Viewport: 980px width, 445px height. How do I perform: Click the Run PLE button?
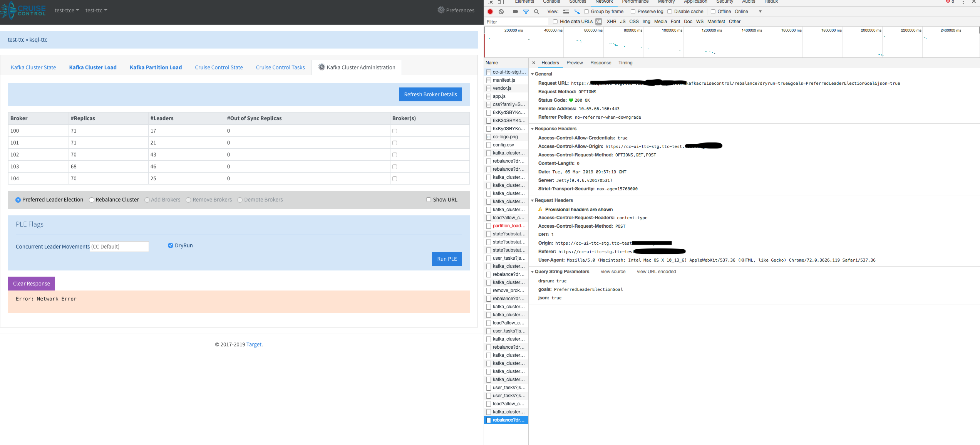click(x=447, y=259)
